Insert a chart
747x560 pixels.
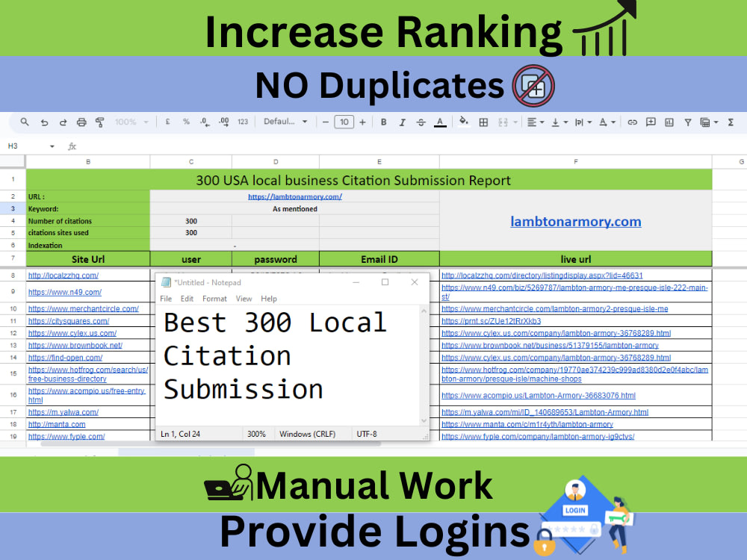click(x=669, y=122)
